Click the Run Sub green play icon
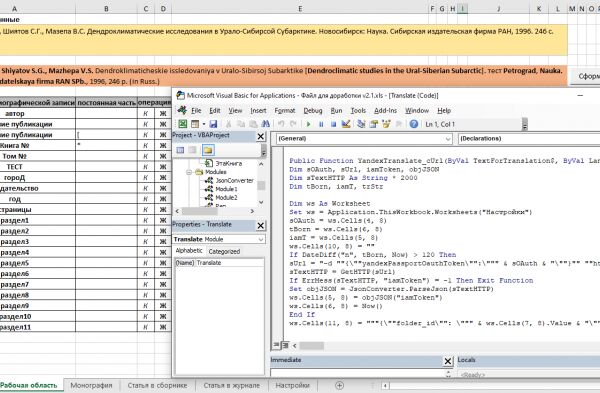The image size is (600, 393). (308, 124)
